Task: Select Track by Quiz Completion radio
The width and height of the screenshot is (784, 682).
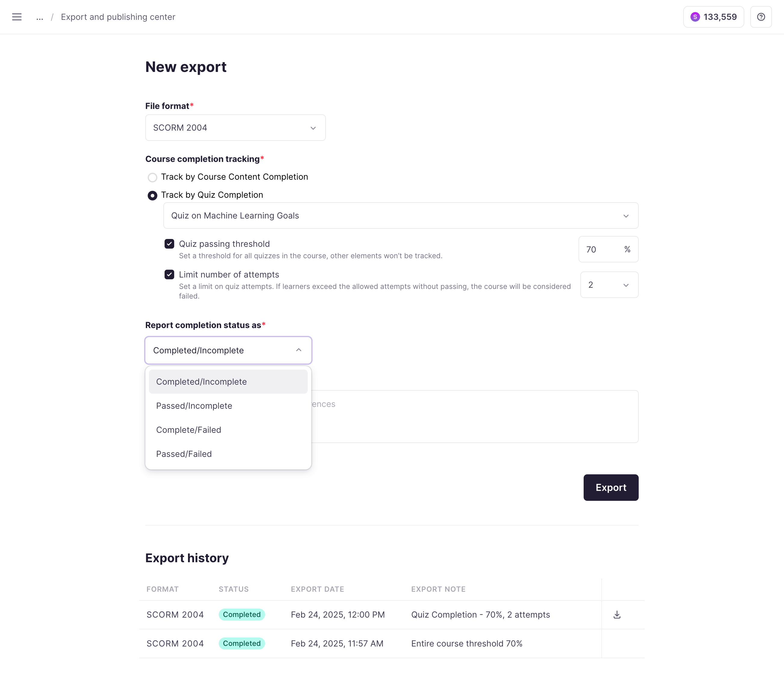Action: pyautogui.click(x=152, y=195)
